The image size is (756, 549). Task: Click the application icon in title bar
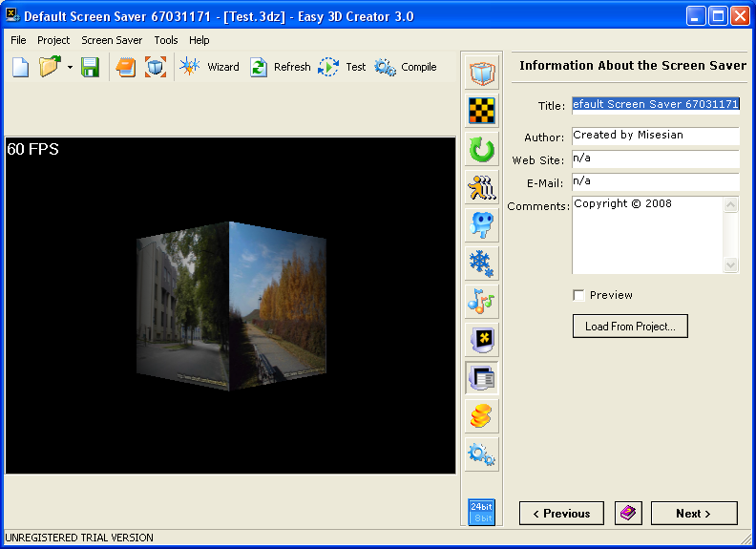(13, 16)
